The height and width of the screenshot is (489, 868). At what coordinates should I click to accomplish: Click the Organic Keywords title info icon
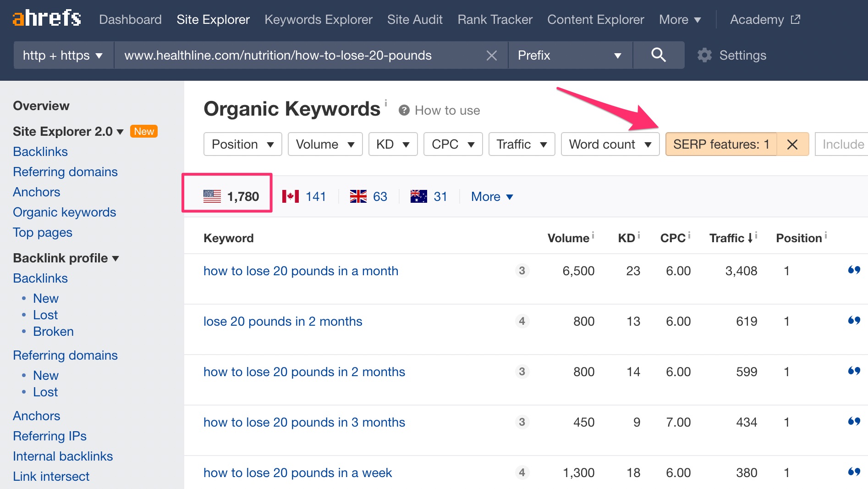click(x=386, y=103)
